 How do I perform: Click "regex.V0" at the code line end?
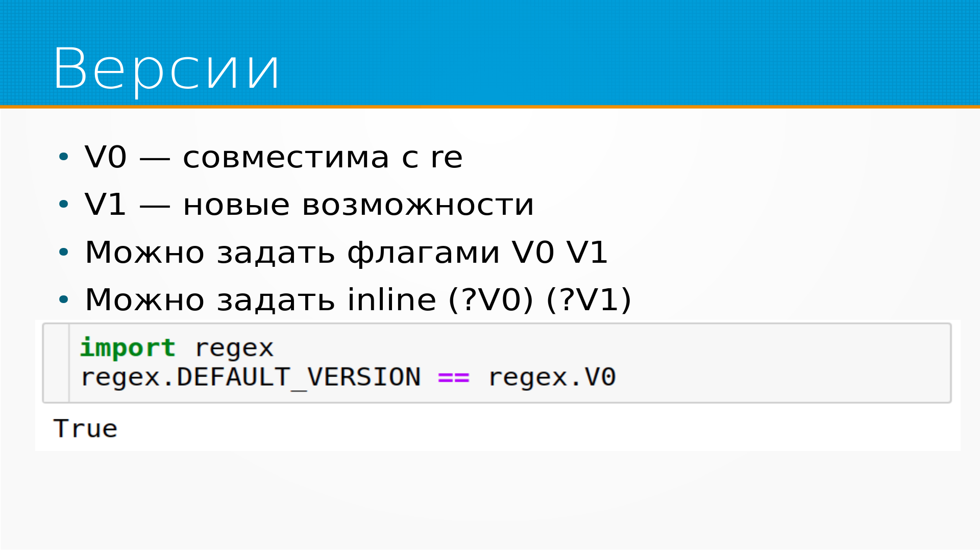[552, 378]
